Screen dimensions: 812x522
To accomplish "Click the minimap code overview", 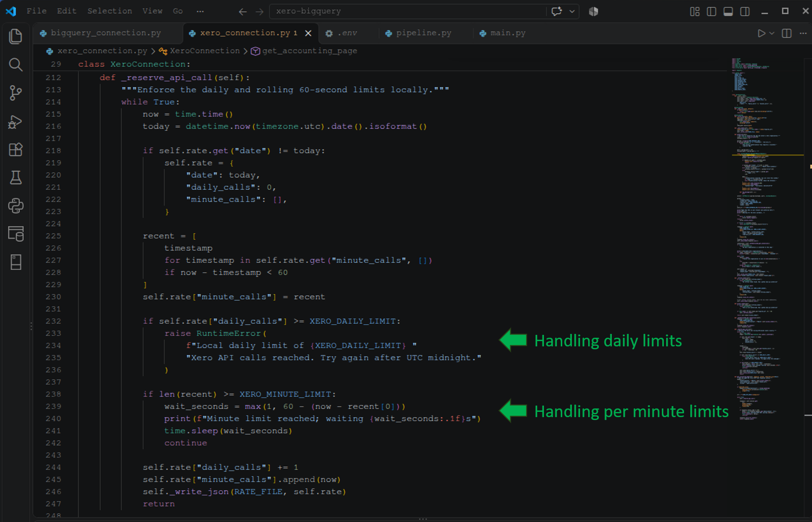I will coord(767,239).
